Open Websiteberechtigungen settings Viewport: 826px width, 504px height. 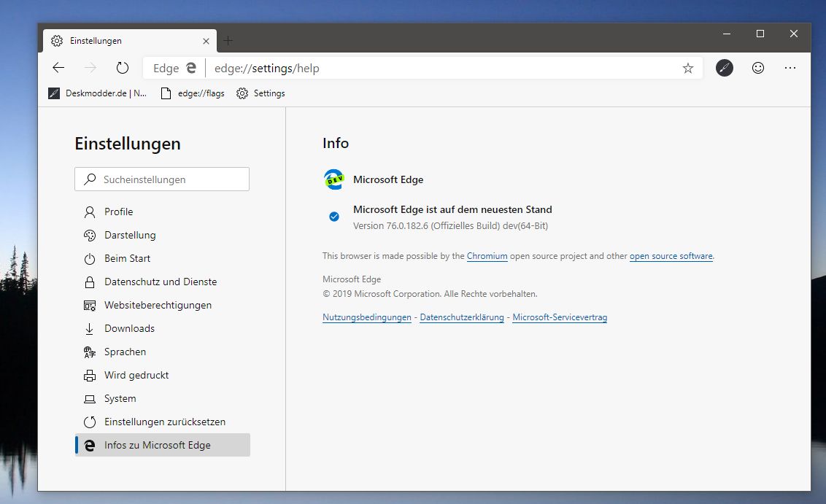point(89,305)
